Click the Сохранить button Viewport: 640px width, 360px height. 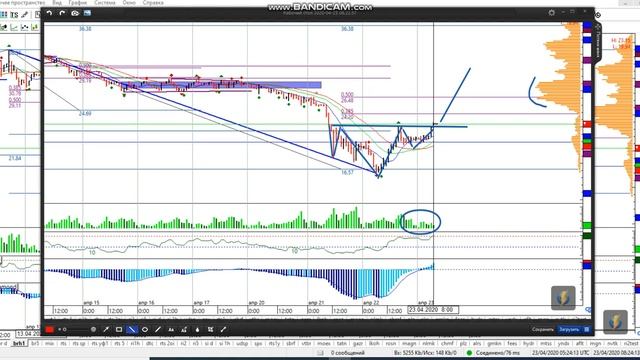[542, 329]
